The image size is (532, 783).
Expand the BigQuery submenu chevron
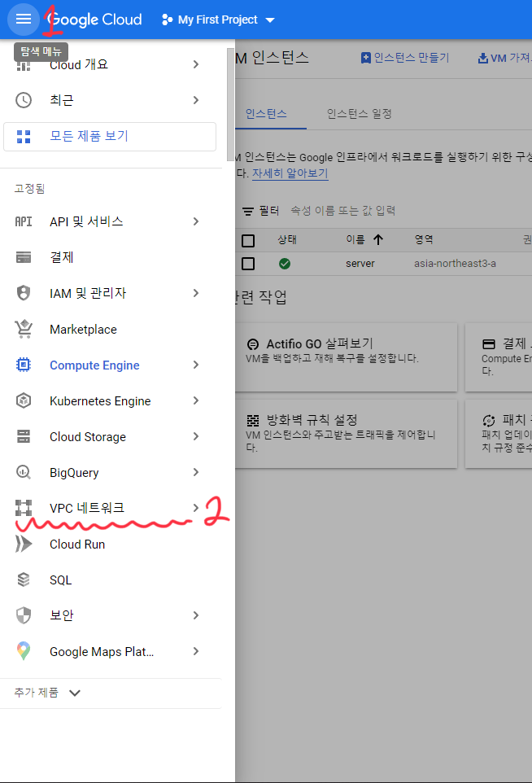click(x=195, y=472)
